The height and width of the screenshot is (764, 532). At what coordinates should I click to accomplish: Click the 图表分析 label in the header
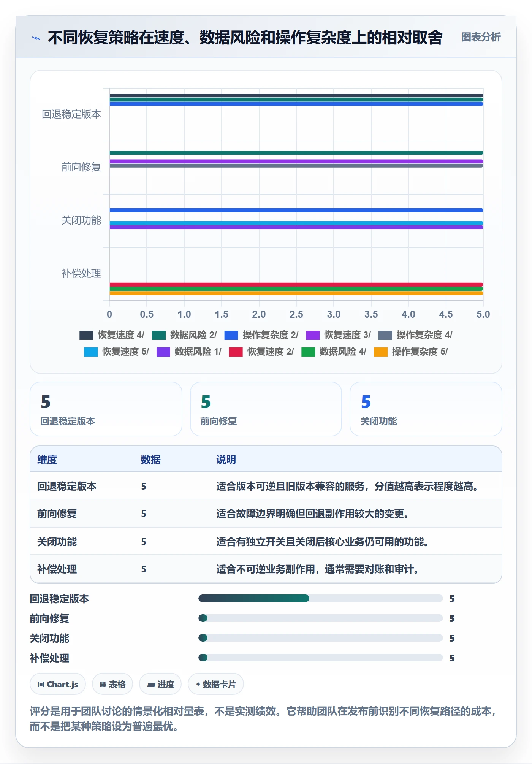[x=481, y=37]
